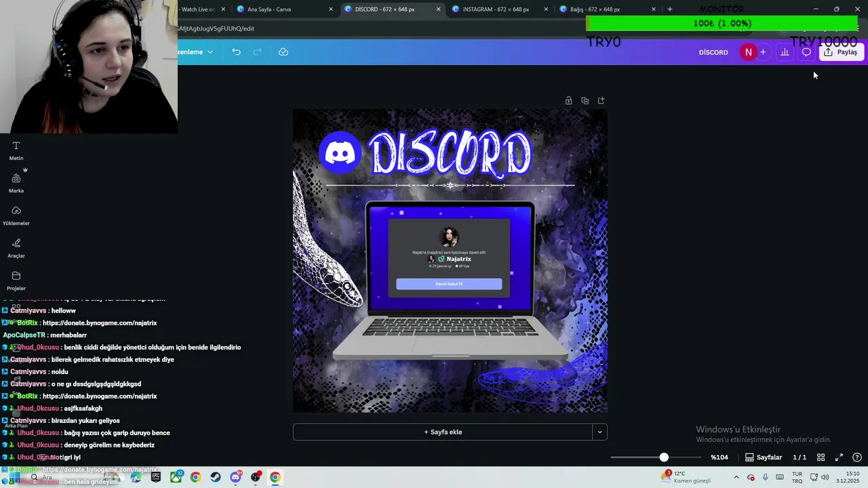Open the user avatar N
This screenshot has width=868, height=488.
coord(748,52)
